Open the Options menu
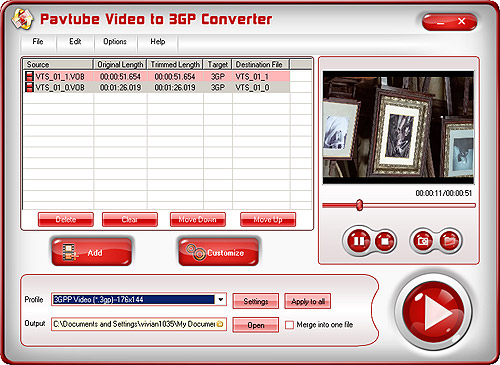500x365 pixels. click(115, 41)
